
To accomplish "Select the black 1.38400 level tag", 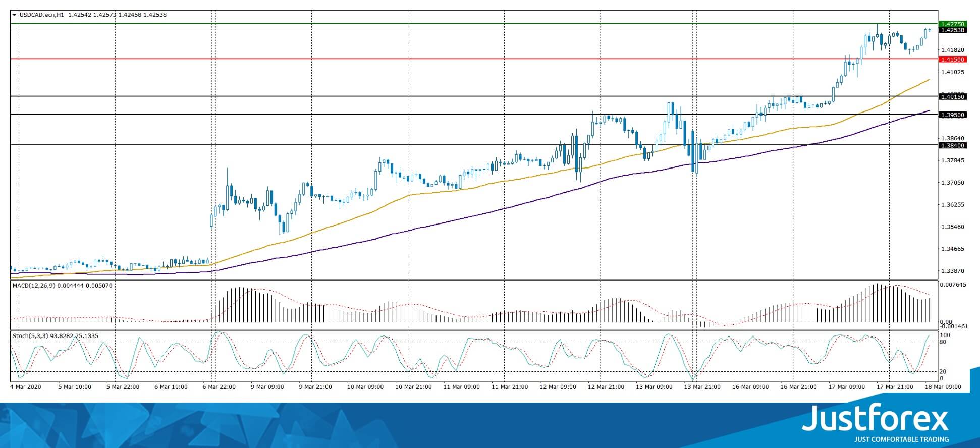I will pyautogui.click(x=952, y=146).
